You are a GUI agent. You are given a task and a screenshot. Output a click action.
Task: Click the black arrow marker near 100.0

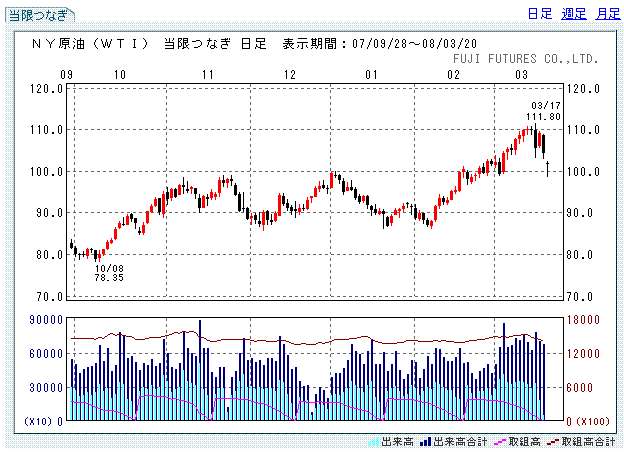547,168
